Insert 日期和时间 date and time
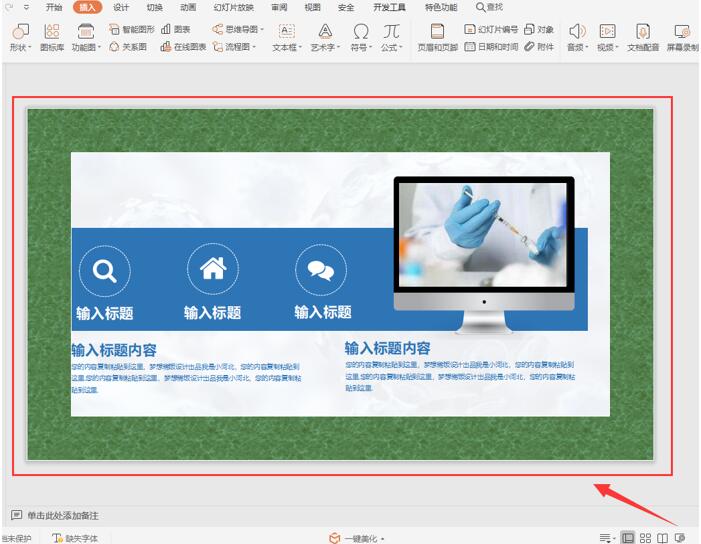The height and width of the screenshot is (544, 701). [x=491, y=46]
